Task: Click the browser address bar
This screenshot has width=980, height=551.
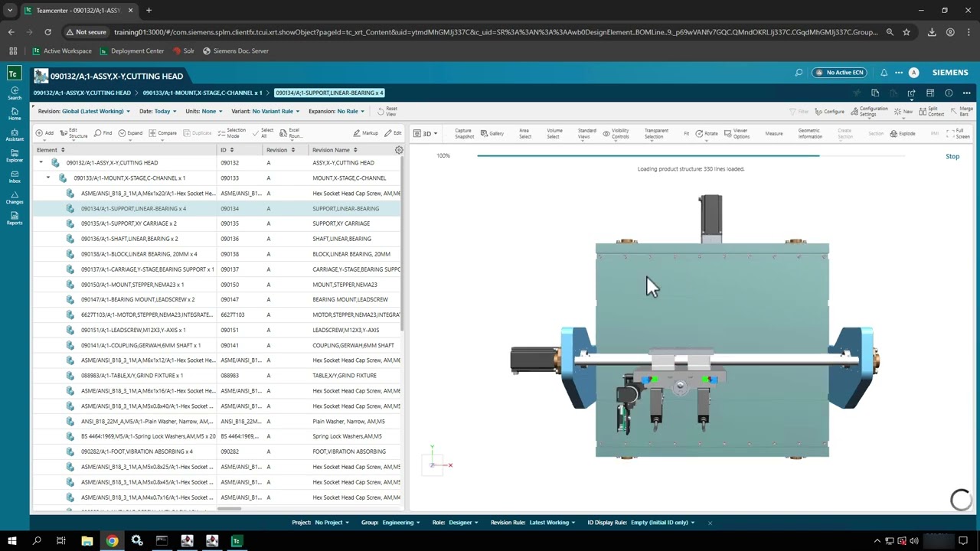Action: [x=495, y=32]
